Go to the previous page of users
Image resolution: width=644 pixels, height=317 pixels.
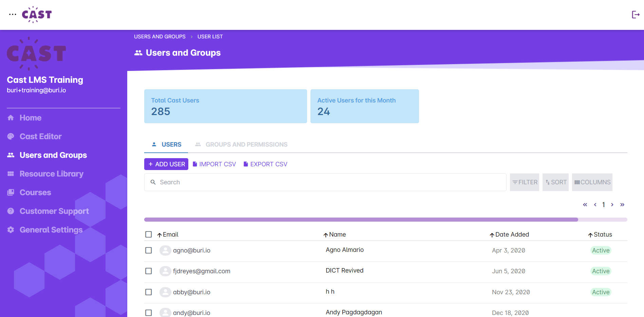tap(595, 205)
